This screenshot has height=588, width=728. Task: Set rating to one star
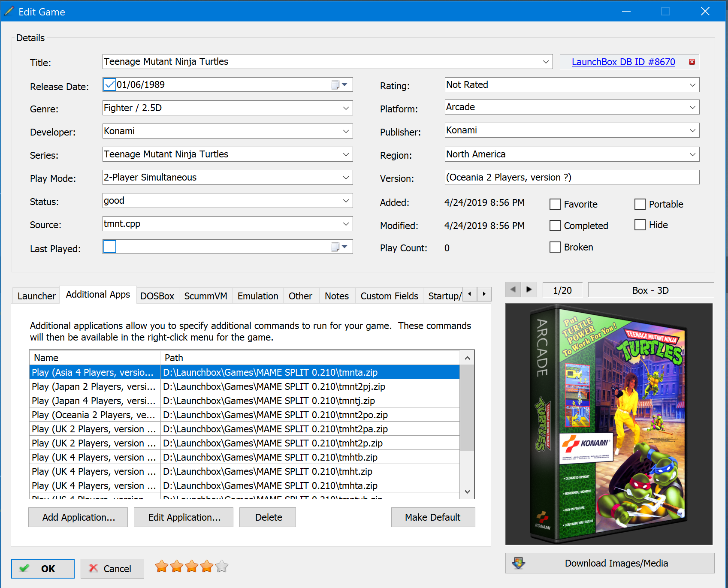pyautogui.click(x=162, y=567)
